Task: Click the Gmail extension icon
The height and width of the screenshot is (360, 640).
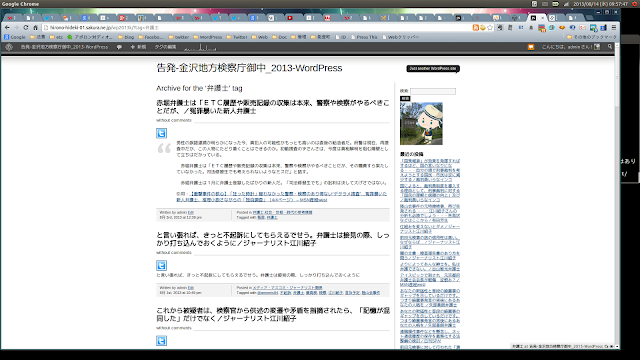Action: coord(582,27)
